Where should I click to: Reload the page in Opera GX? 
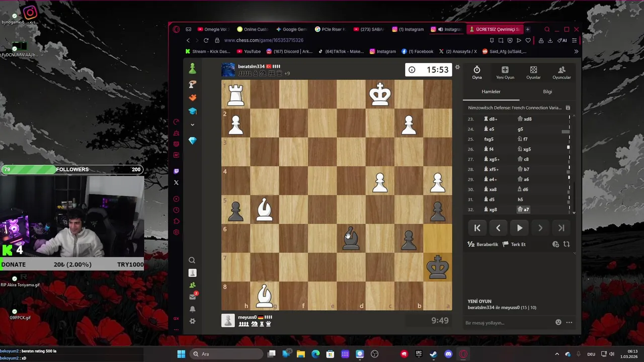tap(206, 40)
